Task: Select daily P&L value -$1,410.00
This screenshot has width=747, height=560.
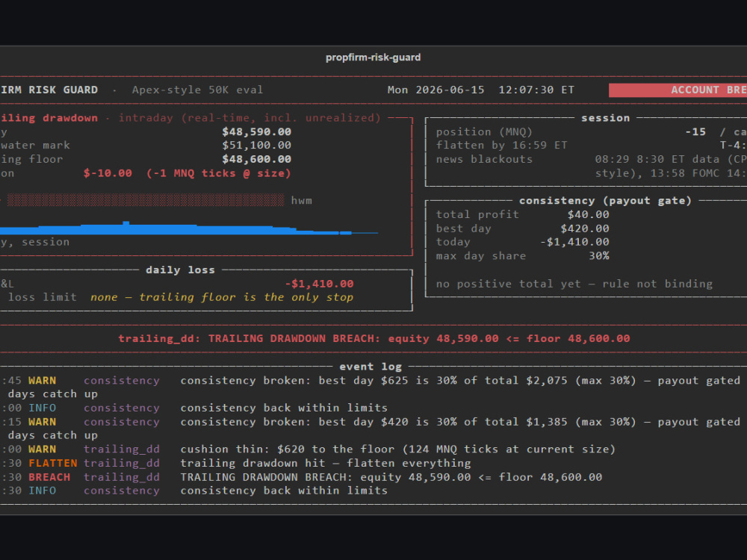Action: [319, 284]
